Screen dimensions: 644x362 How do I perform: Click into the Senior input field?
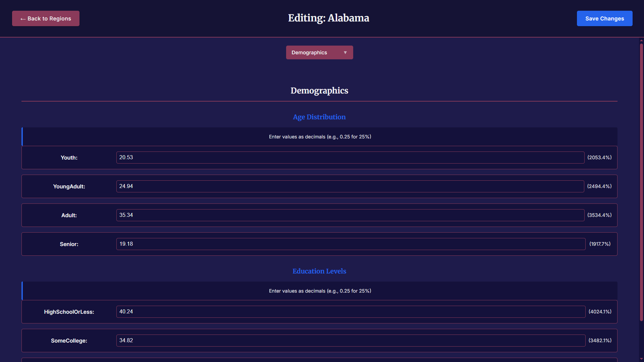point(351,244)
